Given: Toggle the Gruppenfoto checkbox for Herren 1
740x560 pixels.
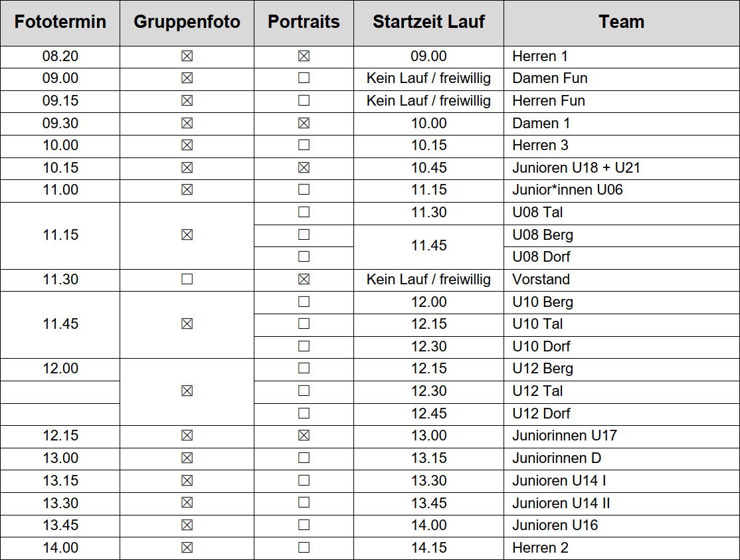Looking at the screenshot, I should (x=187, y=56).
